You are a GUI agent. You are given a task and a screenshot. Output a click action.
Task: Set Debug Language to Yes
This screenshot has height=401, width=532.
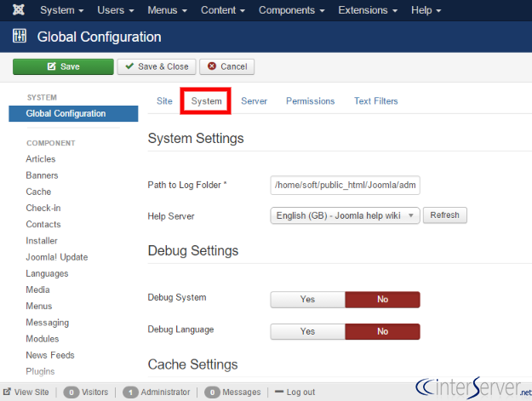pos(308,331)
